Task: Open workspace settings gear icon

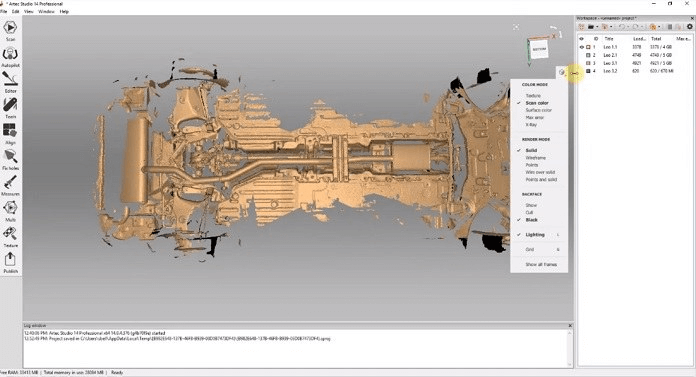Action: (x=689, y=27)
